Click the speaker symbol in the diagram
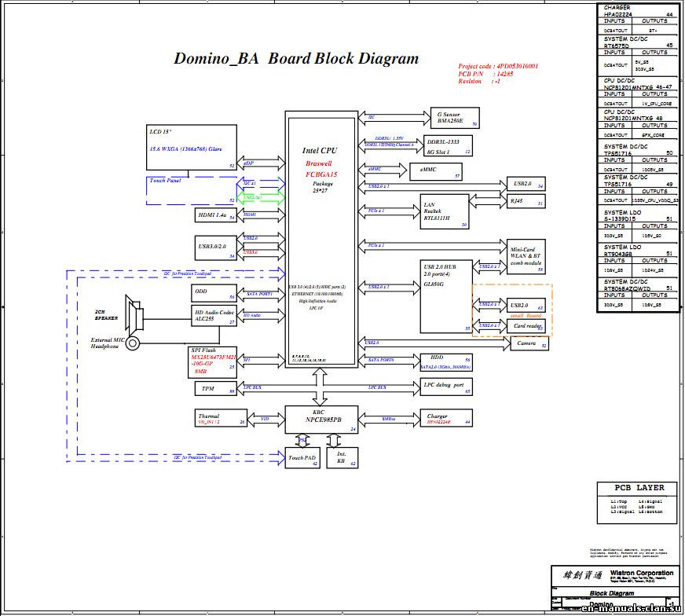Image resolution: width=685 pixels, height=616 pixels. (134, 313)
